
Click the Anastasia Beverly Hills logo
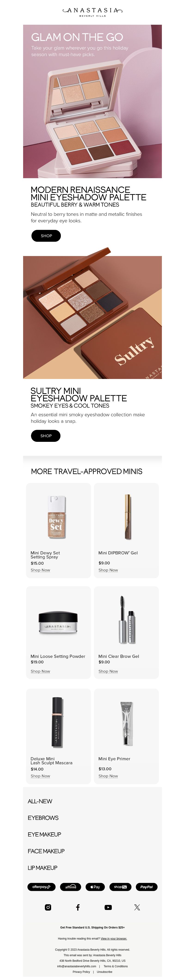[92, 12]
